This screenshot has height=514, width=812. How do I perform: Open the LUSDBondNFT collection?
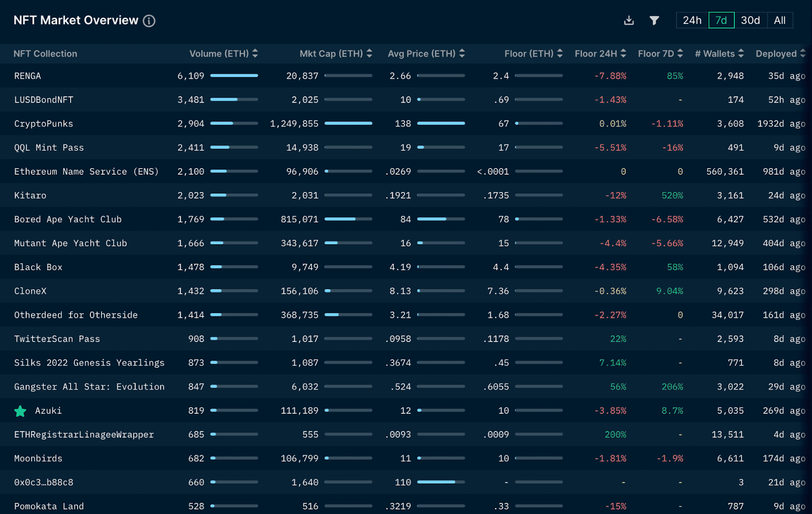click(44, 100)
